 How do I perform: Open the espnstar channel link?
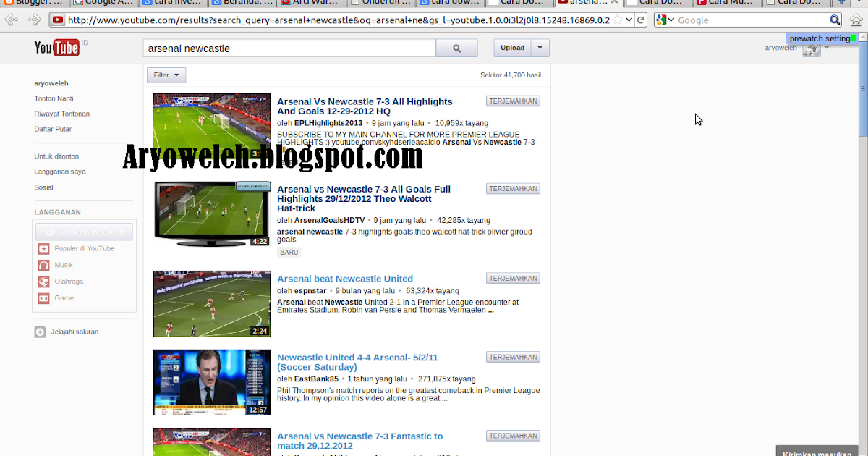tap(310, 291)
